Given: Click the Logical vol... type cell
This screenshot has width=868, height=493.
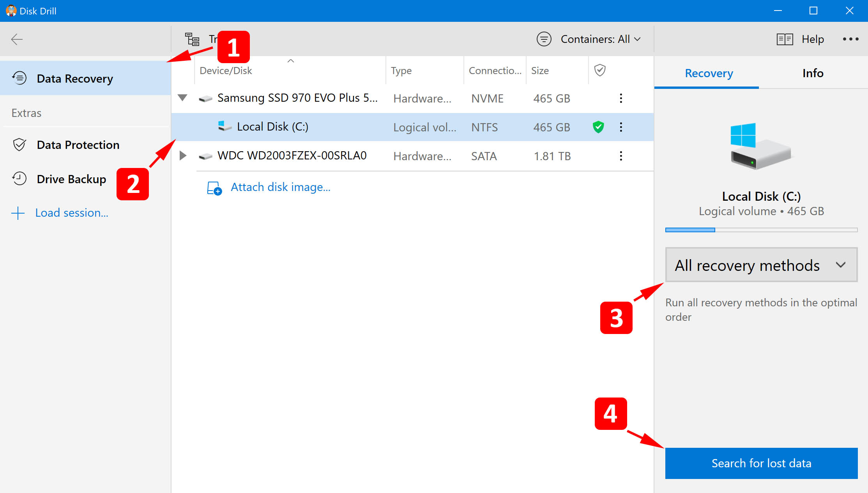Looking at the screenshot, I should coord(424,127).
